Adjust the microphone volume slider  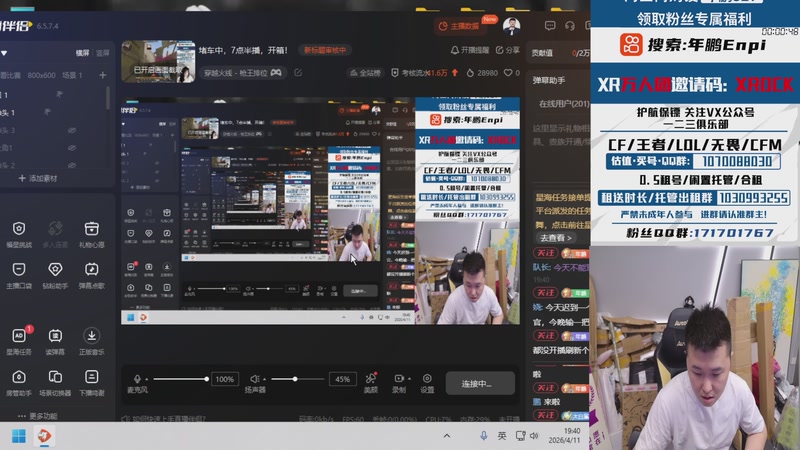pyautogui.click(x=180, y=379)
